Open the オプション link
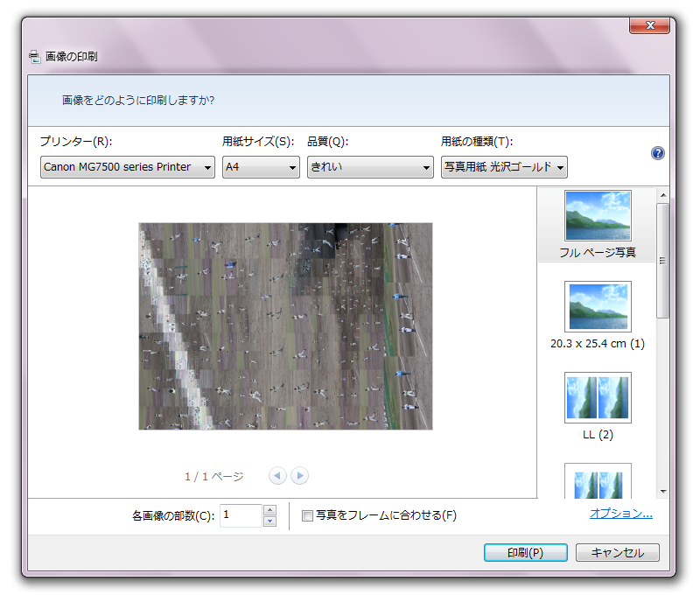700x595 pixels. click(x=621, y=514)
